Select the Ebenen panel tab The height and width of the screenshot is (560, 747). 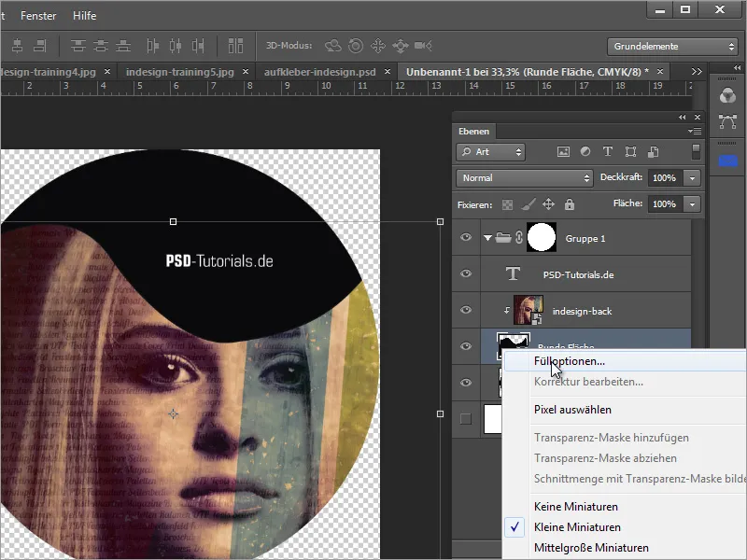point(473,131)
